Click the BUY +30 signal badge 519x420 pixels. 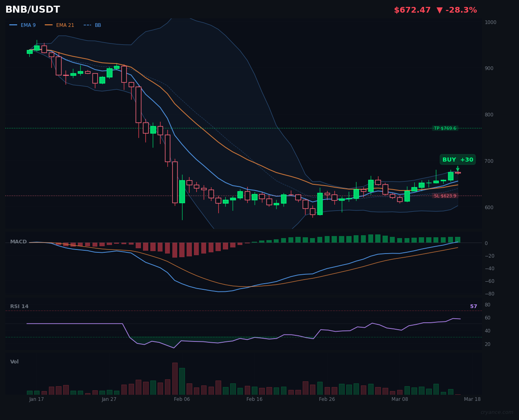pyautogui.click(x=457, y=160)
